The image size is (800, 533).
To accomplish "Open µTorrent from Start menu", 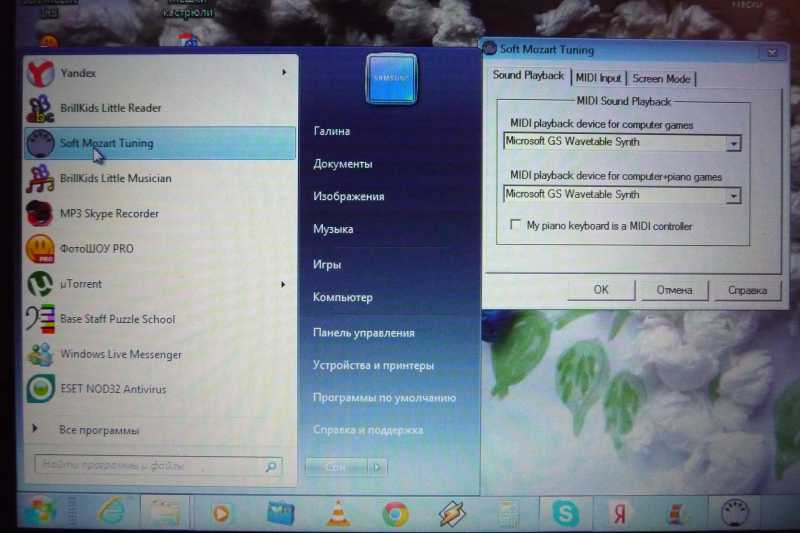I will [x=160, y=284].
